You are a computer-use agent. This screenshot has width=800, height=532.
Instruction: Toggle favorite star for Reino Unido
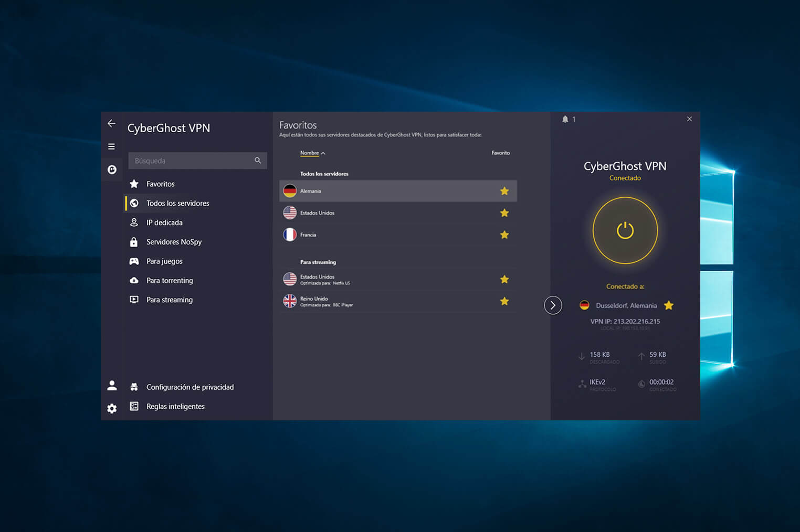point(504,301)
